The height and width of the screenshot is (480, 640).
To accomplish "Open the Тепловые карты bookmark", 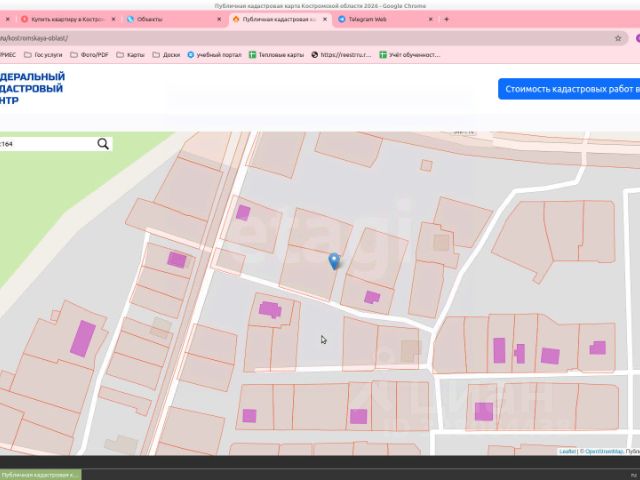I will click(x=276, y=55).
